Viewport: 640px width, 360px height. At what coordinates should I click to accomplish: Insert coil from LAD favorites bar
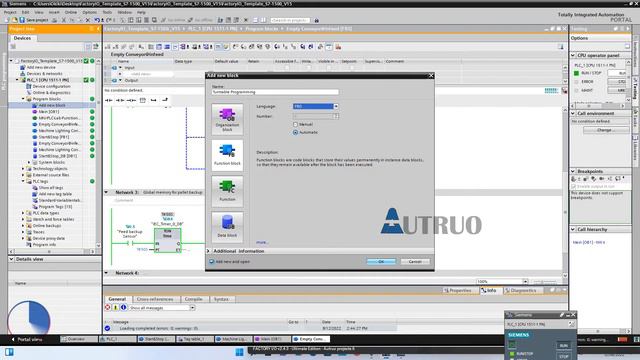131,100
